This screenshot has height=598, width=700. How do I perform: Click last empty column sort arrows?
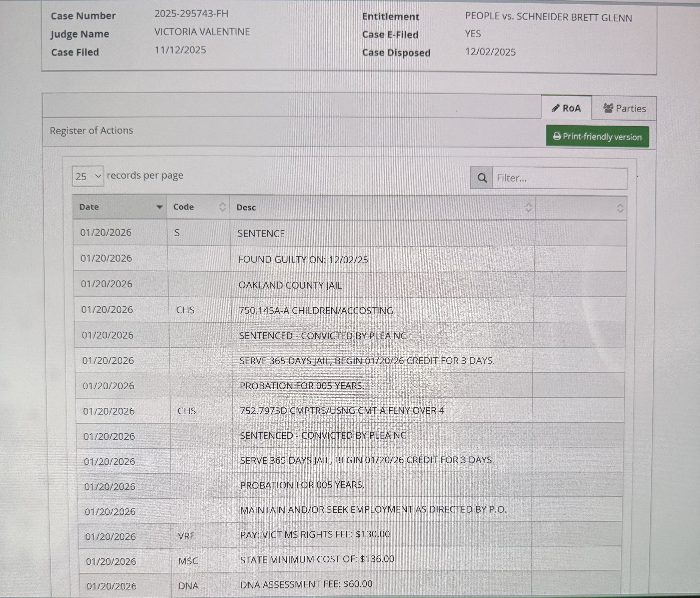(x=620, y=208)
